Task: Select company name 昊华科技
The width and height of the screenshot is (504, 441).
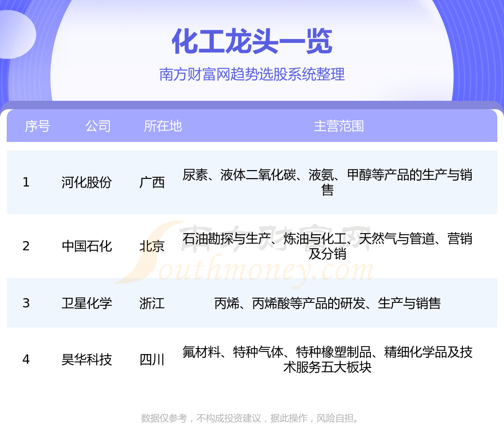Action: pos(87,360)
